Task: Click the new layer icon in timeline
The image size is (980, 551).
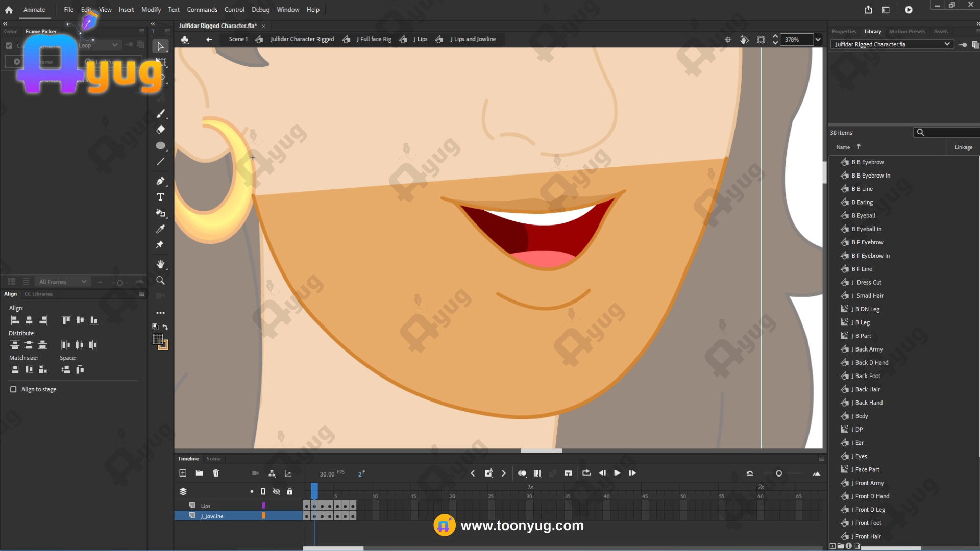Action: (x=183, y=473)
